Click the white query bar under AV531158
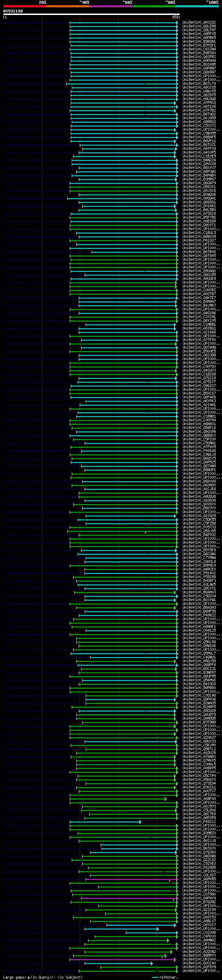Viewport: 222px width, 980px height. click(92, 15)
